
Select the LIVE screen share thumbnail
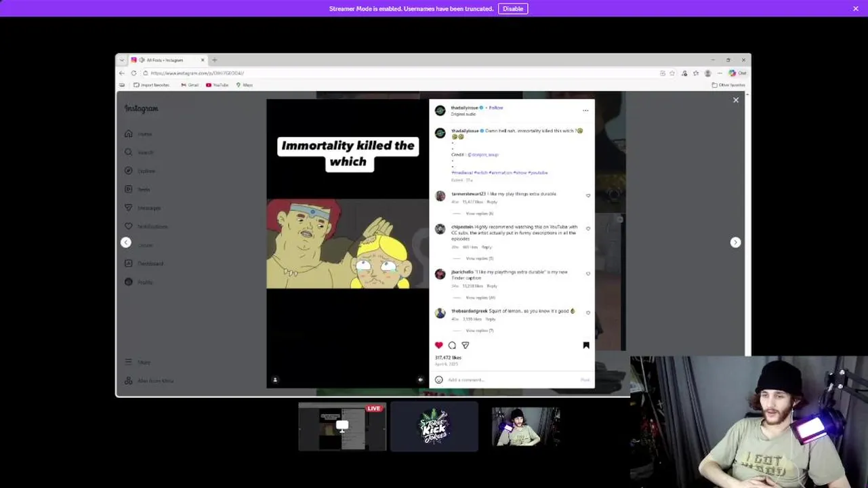[x=342, y=426]
